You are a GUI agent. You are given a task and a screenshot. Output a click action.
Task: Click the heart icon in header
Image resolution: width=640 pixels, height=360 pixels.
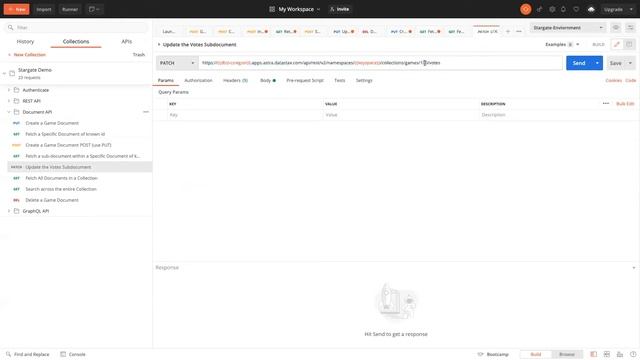(x=576, y=9)
